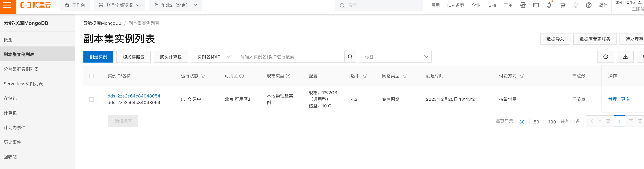Image resolution: width=644 pixels, height=169 pixels.
Task: Click the notification bell icon
Action: tap(549, 5)
